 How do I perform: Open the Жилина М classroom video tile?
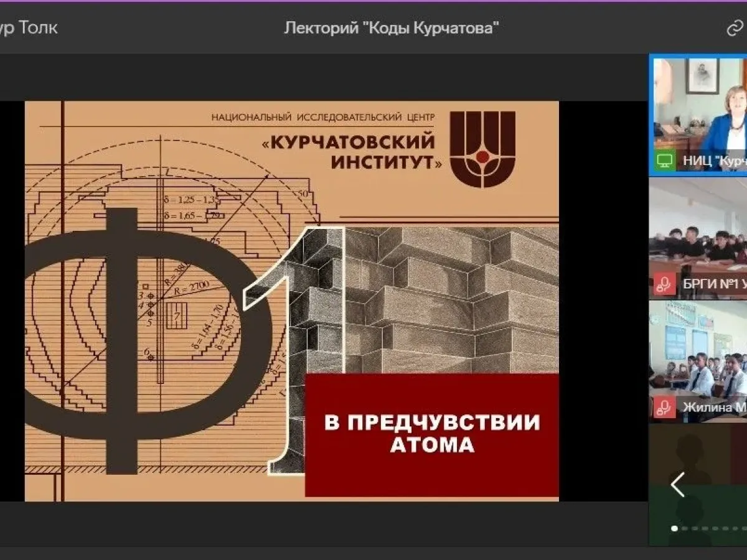tap(698, 361)
